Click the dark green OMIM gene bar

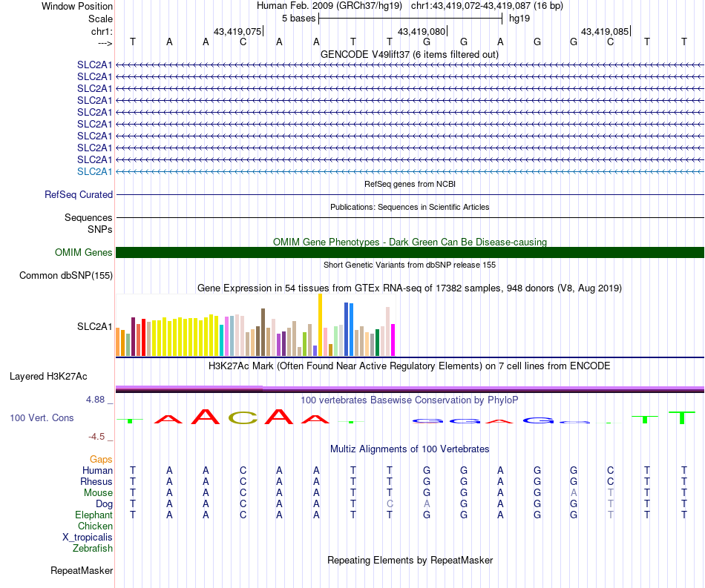[410, 252]
